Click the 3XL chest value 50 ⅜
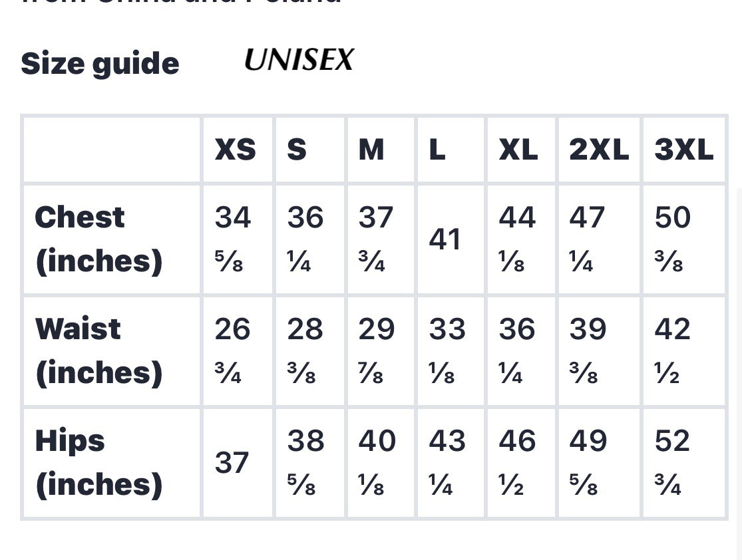 tap(673, 238)
